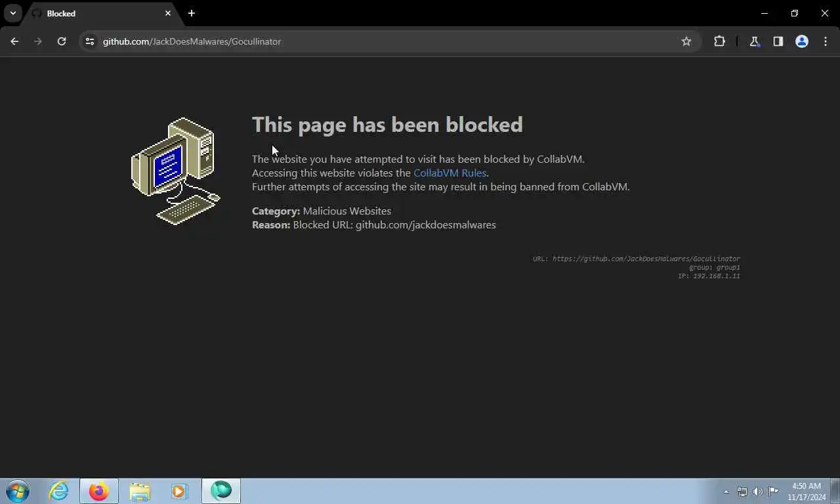Screen dimensions: 840x504
Task: Open the CollabVM Rules link
Action: (450, 173)
